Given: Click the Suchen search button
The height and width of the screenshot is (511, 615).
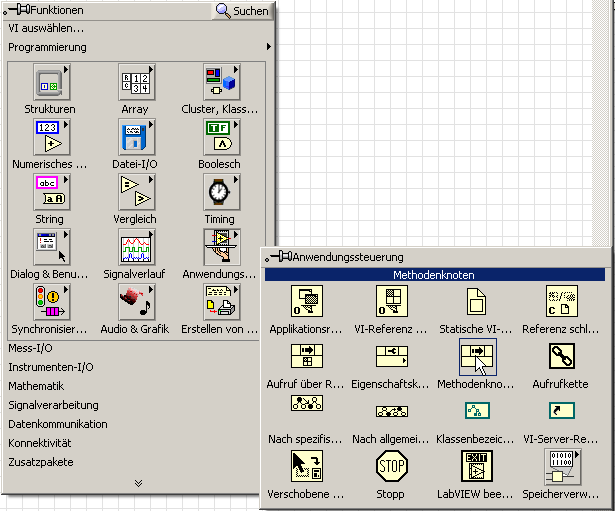Looking at the screenshot, I should click(x=243, y=11).
